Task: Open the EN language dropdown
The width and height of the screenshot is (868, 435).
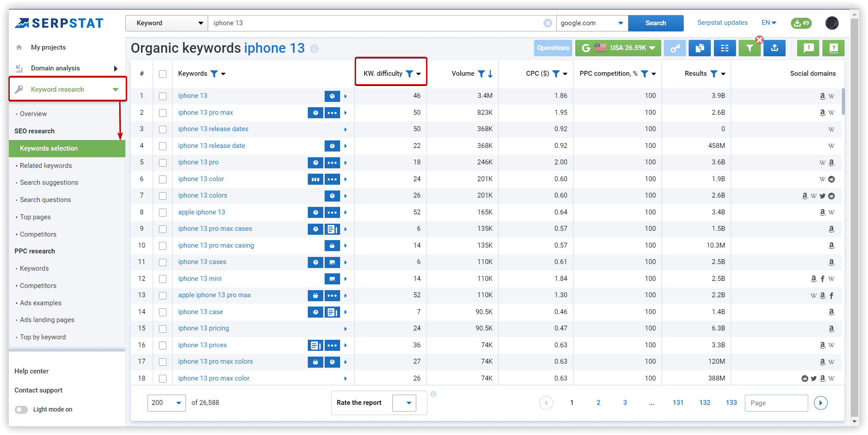Action: [769, 23]
